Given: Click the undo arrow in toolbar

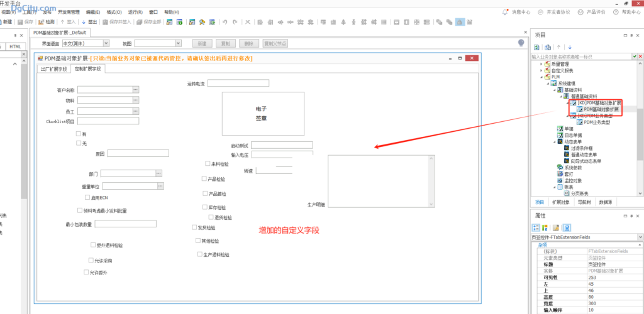Looking at the screenshot, I should click(x=225, y=22).
